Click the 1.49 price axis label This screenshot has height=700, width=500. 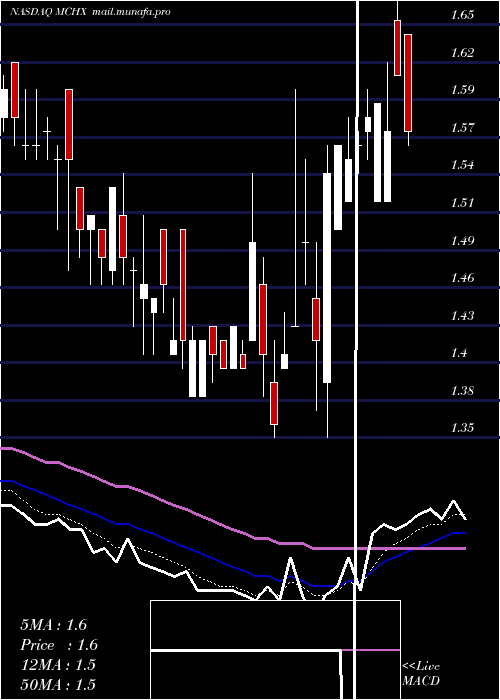462,241
